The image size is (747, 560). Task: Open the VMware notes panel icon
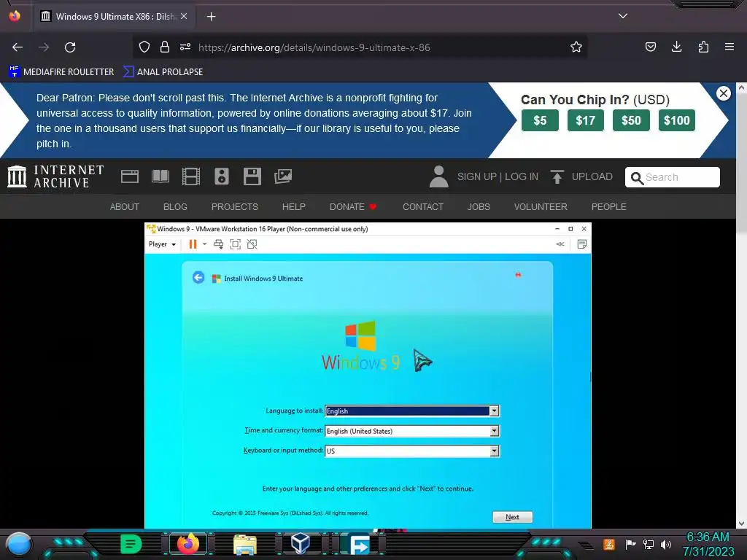581,244
